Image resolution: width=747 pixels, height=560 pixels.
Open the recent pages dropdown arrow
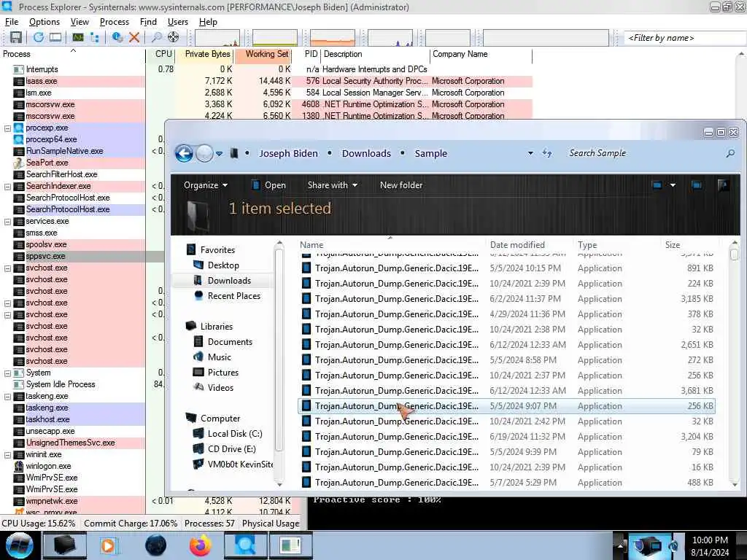pyautogui.click(x=219, y=154)
